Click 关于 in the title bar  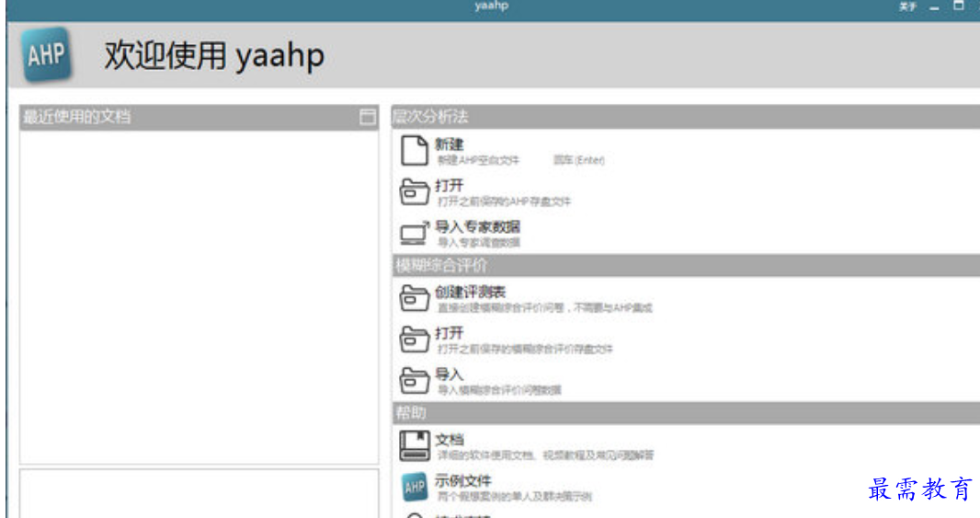point(907,6)
